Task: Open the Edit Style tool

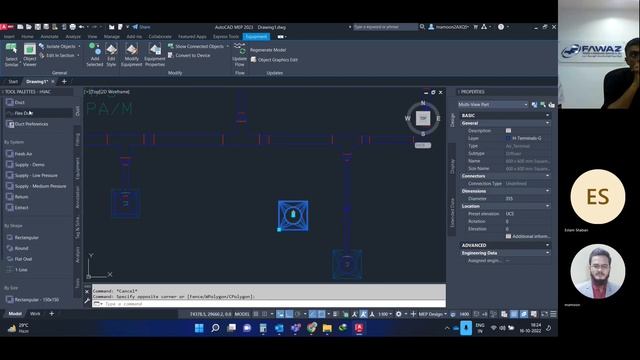Action: (111, 54)
